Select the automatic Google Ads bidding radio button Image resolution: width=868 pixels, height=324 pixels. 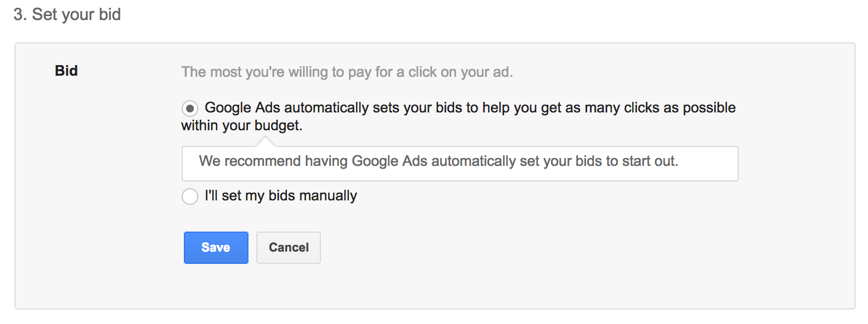(x=190, y=108)
